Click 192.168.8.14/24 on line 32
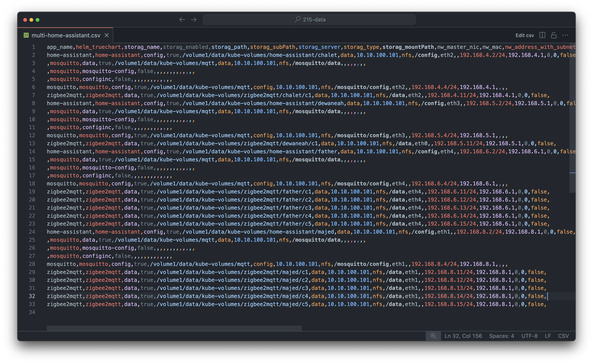Viewport: 593px width, 364px height. 448,296
